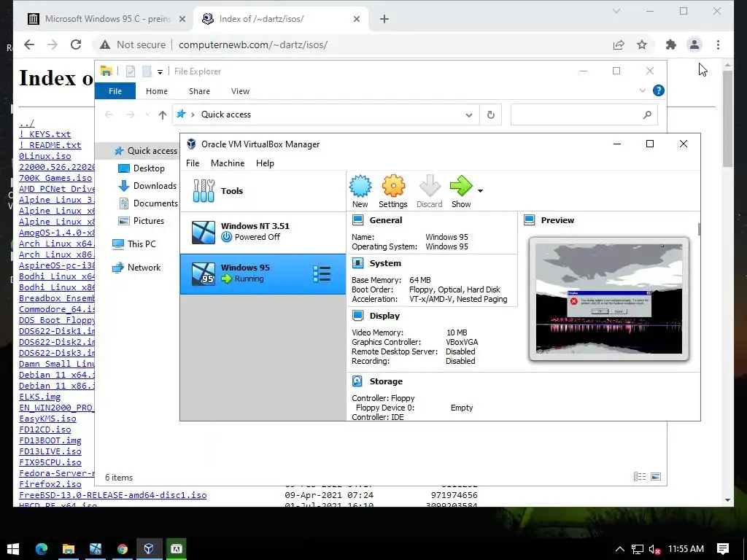This screenshot has width=747, height=560.
Task: Click the Windows 95 preview thumbnail
Action: pyautogui.click(x=609, y=298)
